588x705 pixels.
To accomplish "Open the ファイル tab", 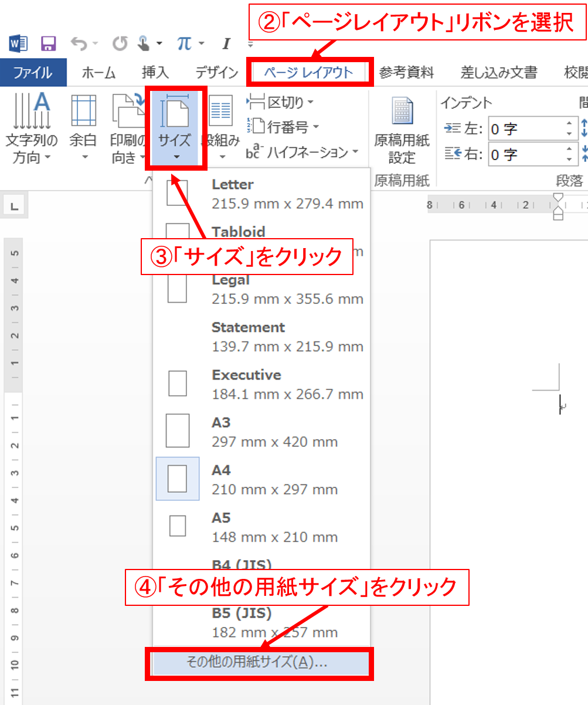I will [33, 73].
